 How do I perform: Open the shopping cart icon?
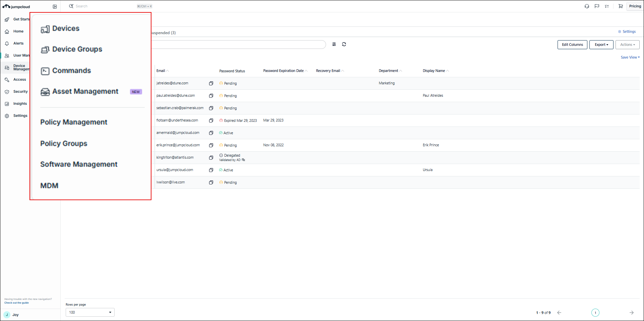pyautogui.click(x=621, y=6)
